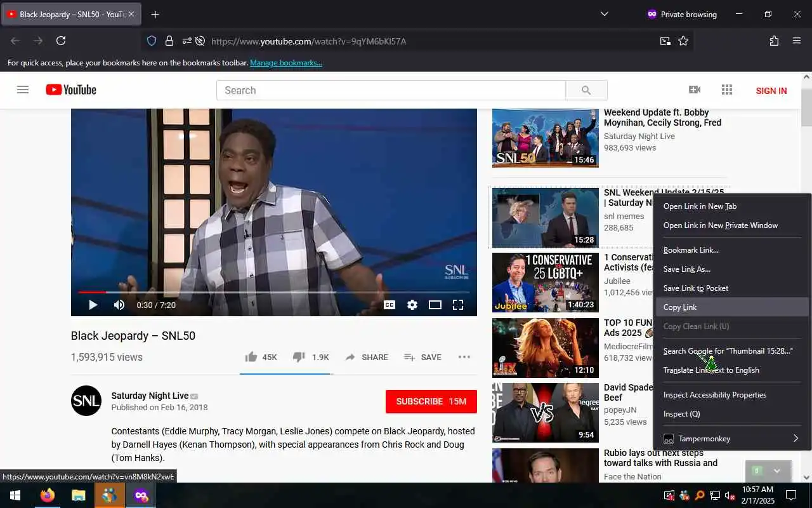Open the YouTube apps grid icon

[727, 90]
